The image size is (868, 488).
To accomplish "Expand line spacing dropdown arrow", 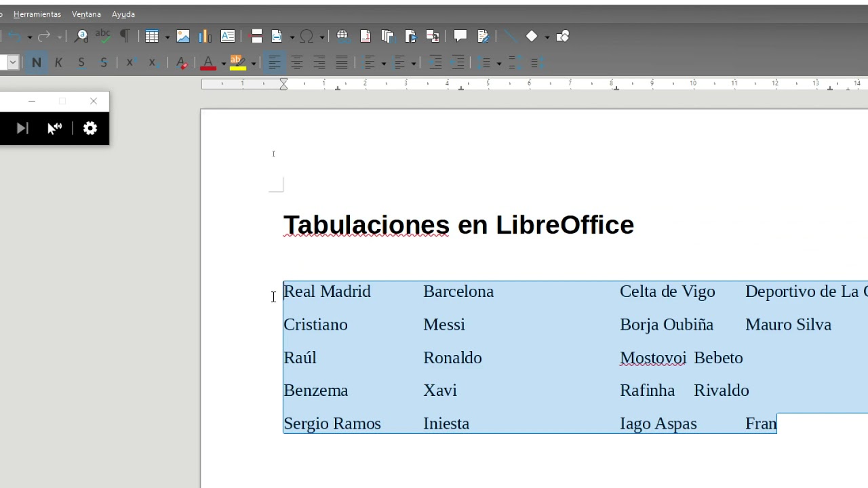I will pos(498,63).
